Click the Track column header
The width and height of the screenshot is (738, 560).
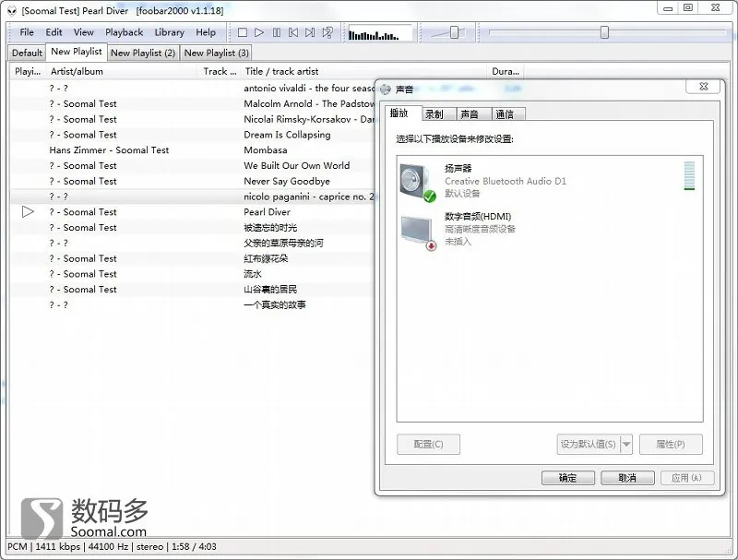(x=220, y=72)
